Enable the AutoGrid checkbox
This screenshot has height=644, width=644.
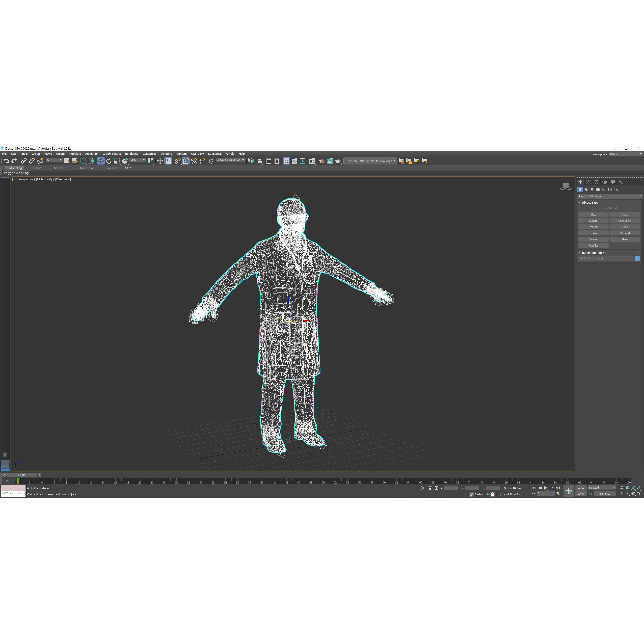click(x=603, y=208)
